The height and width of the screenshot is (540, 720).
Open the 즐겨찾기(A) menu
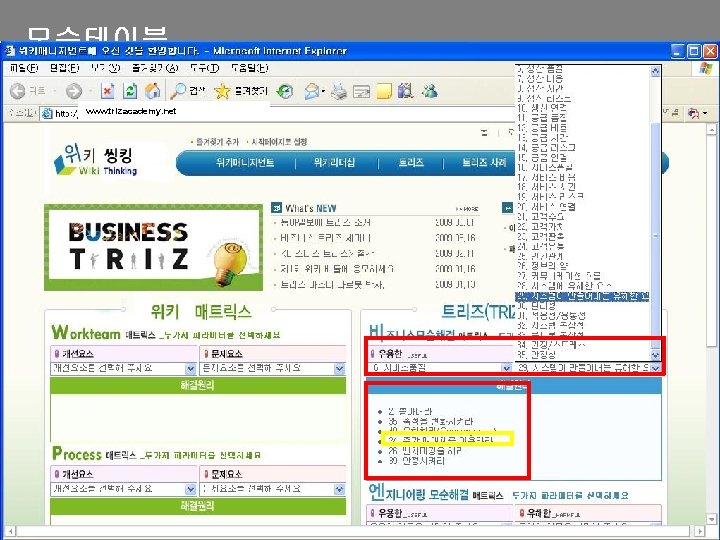point(155,68)
